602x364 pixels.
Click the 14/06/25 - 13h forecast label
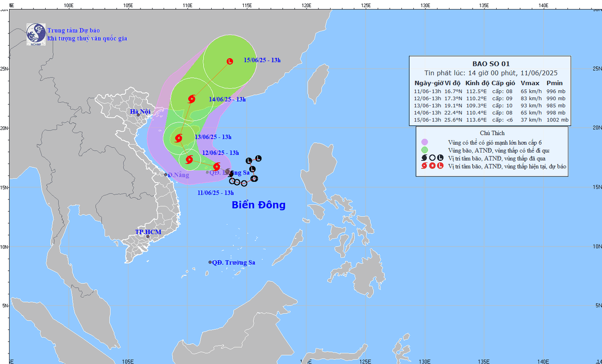pyautogui.click(x=227, y=99)
